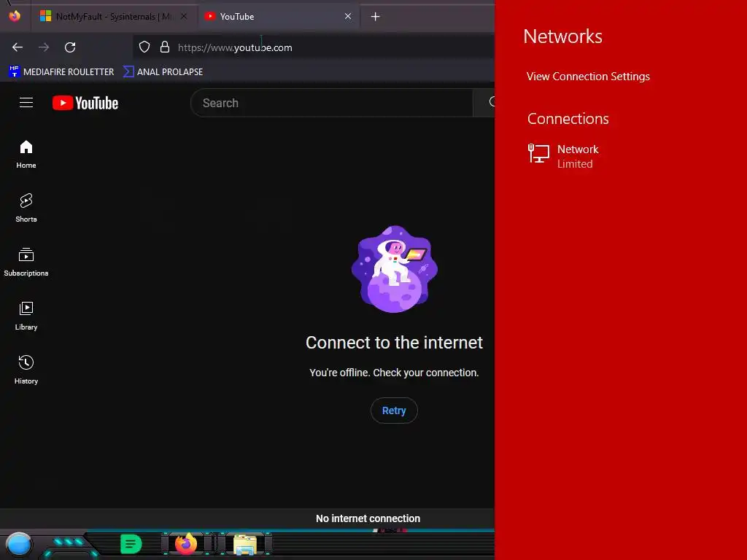The image size is (747, 560).
Task: Click 'No internet connection' status message
Action: [x=368, y=518]
